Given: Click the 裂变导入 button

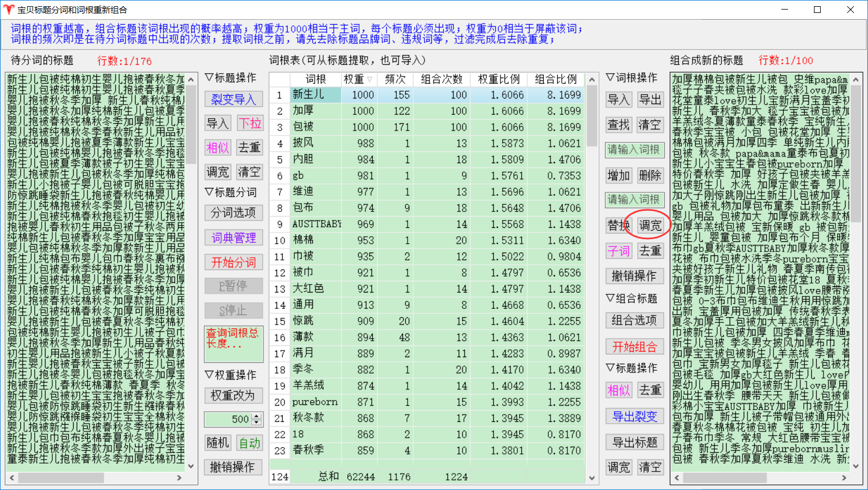Looking at the screenshot, I should tap(233, 100).
